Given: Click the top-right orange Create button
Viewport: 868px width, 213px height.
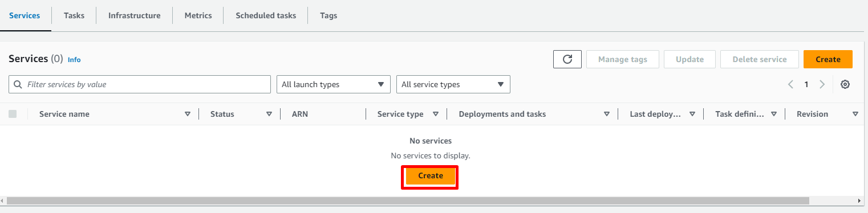Looking at the screenshot, I should click(828, 59).
